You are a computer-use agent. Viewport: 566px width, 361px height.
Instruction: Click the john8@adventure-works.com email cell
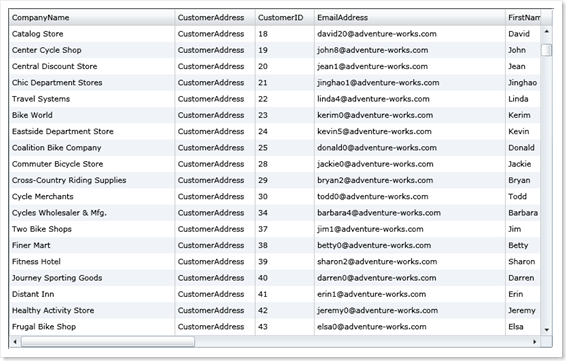[410, 50]
